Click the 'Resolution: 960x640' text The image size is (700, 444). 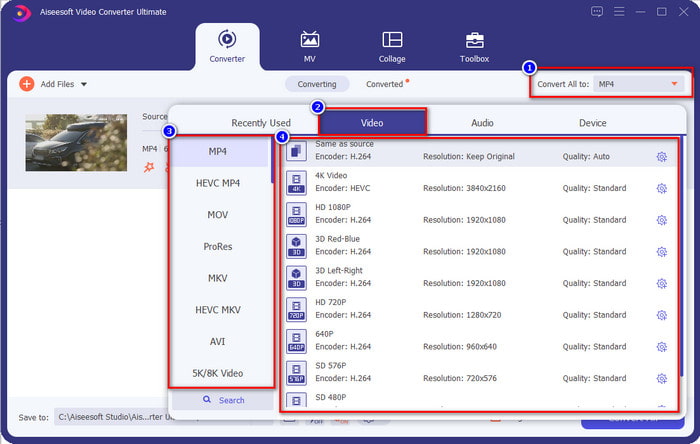[460, 347]
